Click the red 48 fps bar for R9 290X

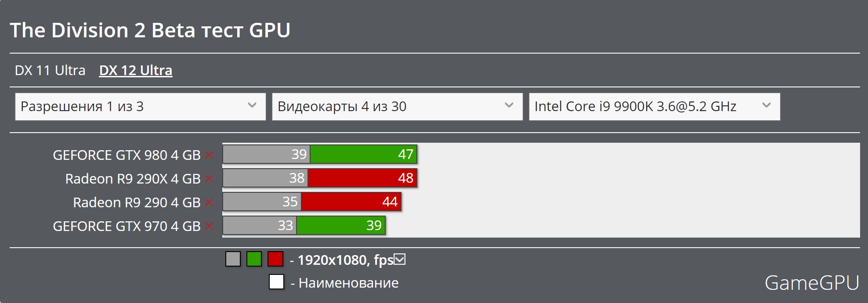[362, 178]
